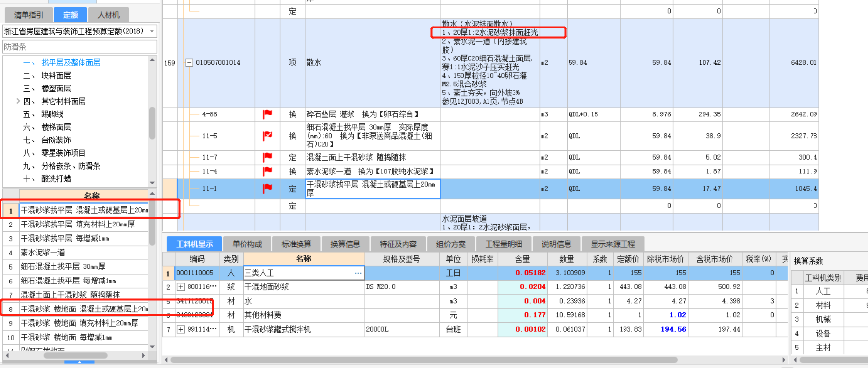Select 五、踢脚线 in the tree
The width and height of the screenshot is (868, 368).
tap(43, 114)
